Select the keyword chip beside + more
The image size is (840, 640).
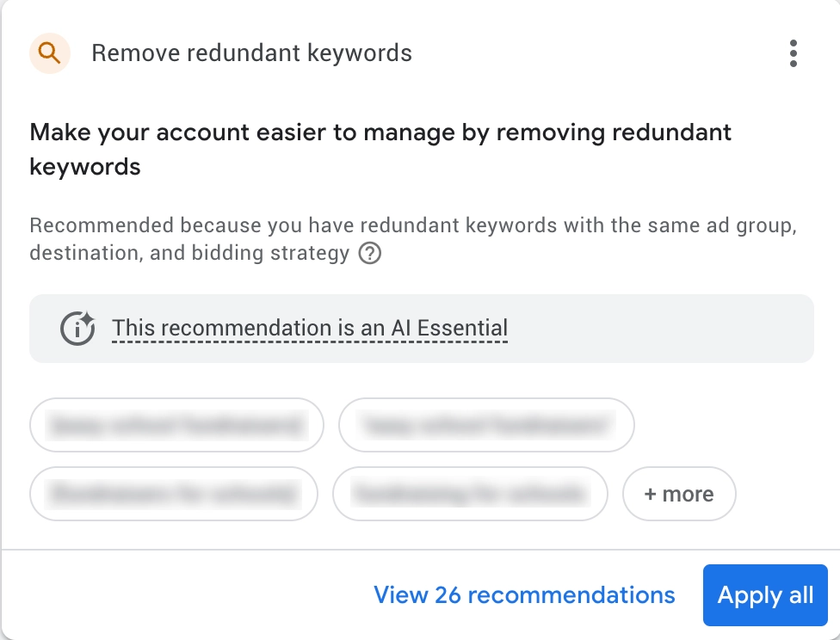pos(470,494)
